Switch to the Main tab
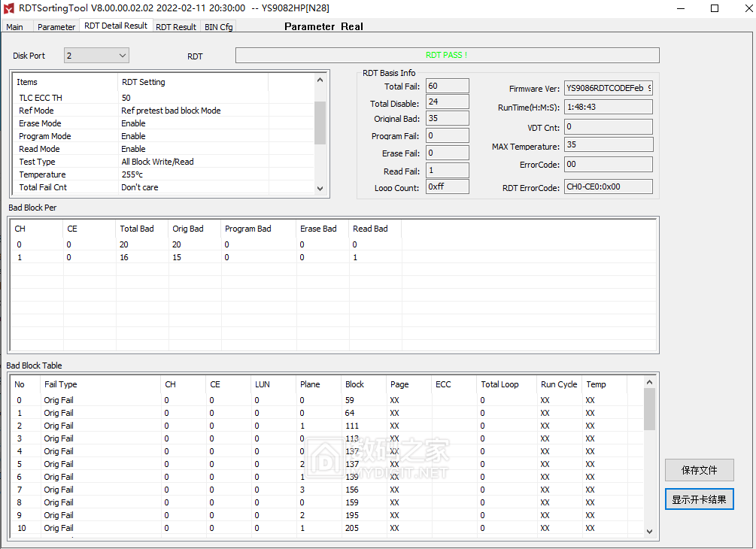This screenshot has height=549, width=756. coord(15,27)
